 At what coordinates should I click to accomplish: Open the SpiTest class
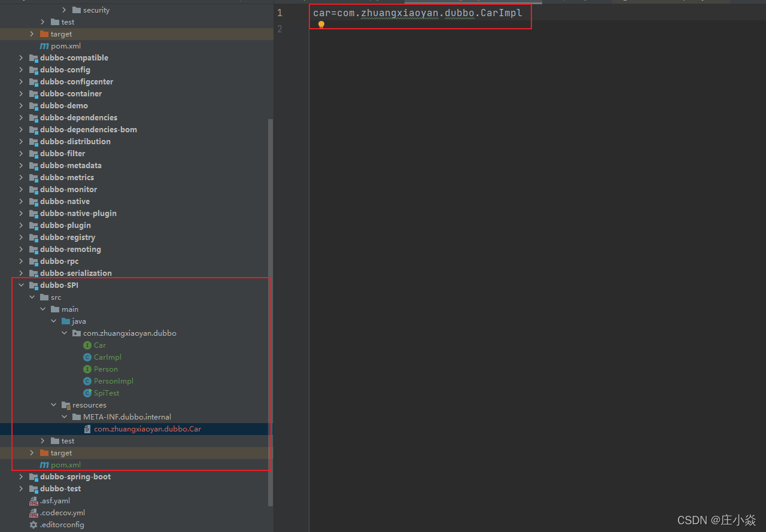click(x=107, y=393)
